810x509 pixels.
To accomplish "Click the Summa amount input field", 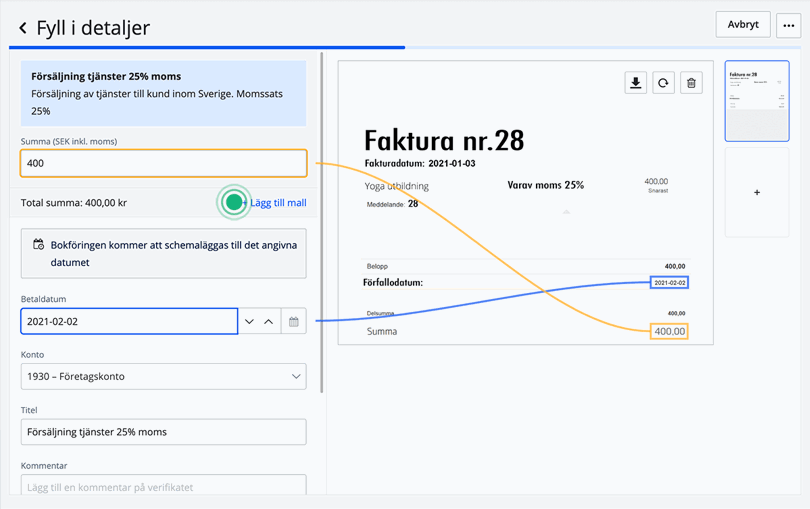I will point(163,163).
